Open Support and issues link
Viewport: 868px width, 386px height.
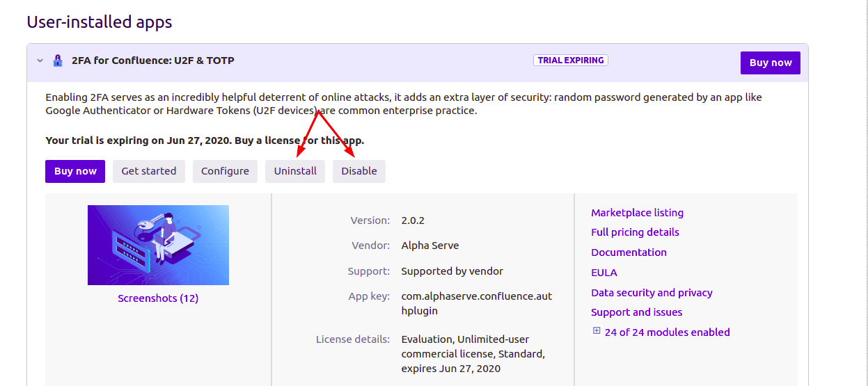[x=636, y=312]
